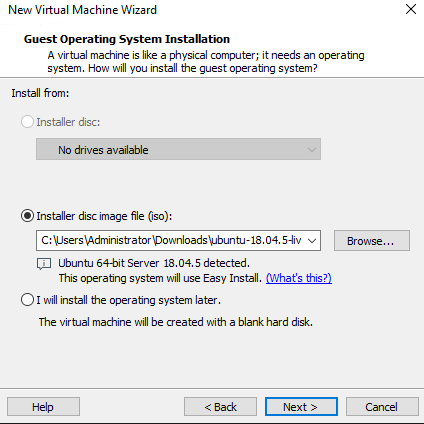Select Installer disc image file (iso) option

point(27,216)
